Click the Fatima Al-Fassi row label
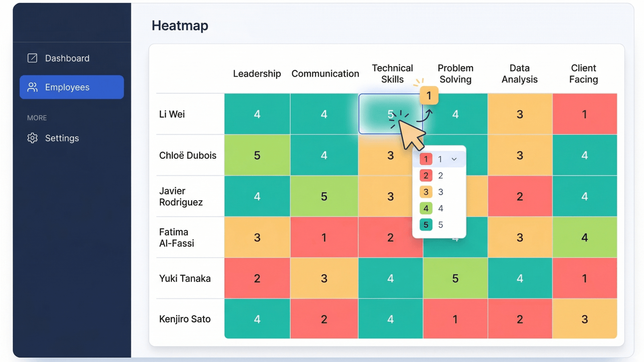The image size is (644, 362). (177, 238)
